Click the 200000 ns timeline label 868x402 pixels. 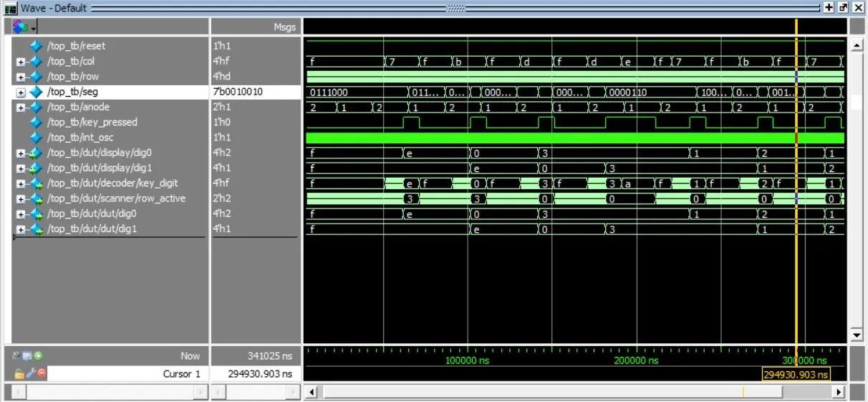coord(636,360)
